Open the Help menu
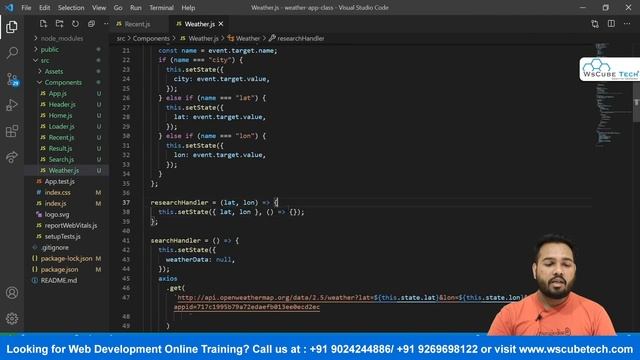 pos(188,8)
